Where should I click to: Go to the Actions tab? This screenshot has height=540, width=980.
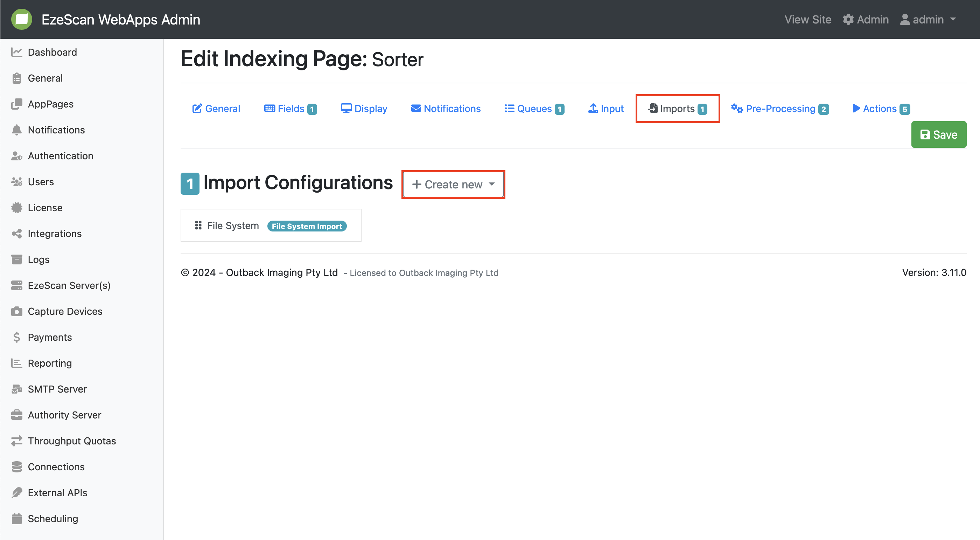[881, 109]
